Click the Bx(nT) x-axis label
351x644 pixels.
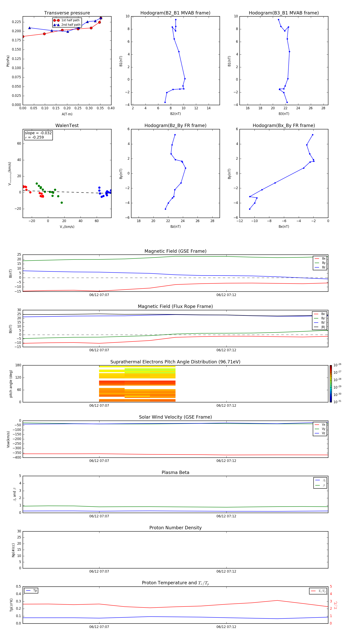click(284, 227)
